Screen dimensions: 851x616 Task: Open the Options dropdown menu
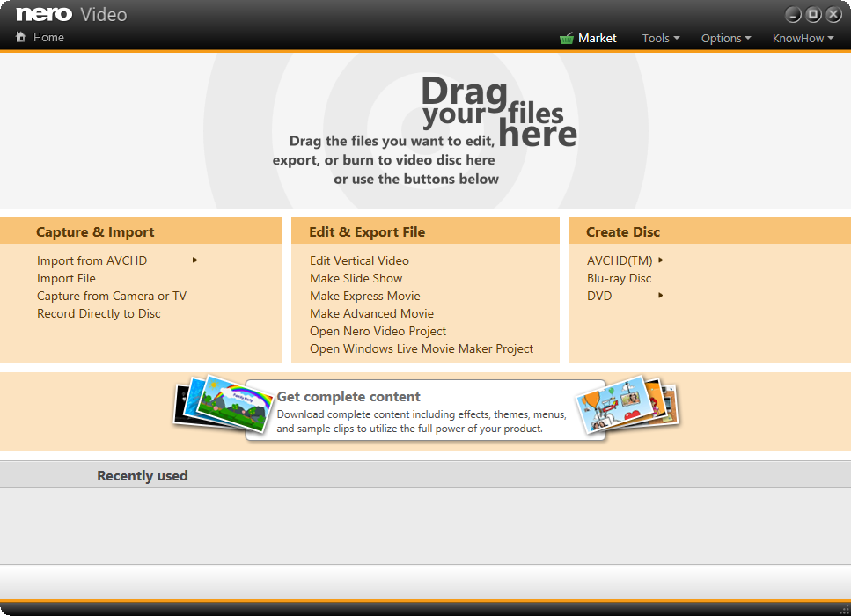coord(726,38)
